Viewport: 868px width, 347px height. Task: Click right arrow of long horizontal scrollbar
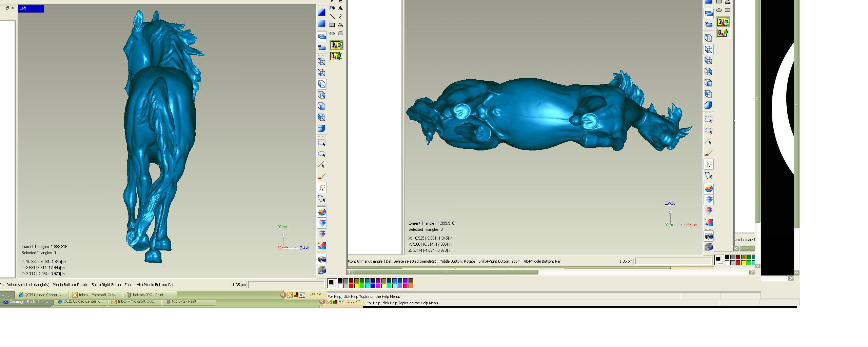752,272
